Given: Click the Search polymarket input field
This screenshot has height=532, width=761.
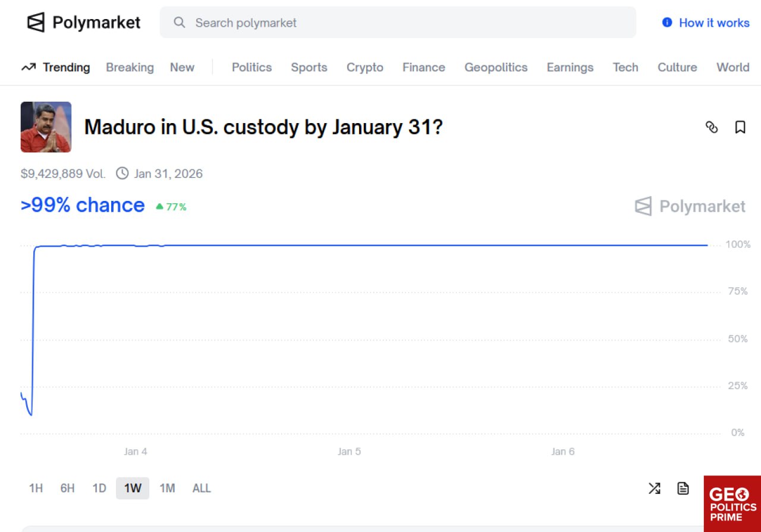Looking at the screenshot, I should click(x=404, y=23).
